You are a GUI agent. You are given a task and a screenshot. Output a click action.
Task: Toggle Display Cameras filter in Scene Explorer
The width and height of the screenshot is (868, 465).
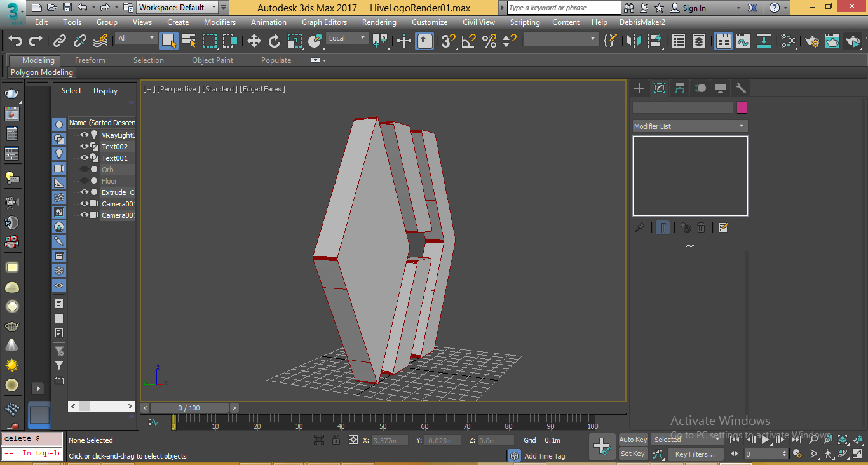click(x=59, y=168)
